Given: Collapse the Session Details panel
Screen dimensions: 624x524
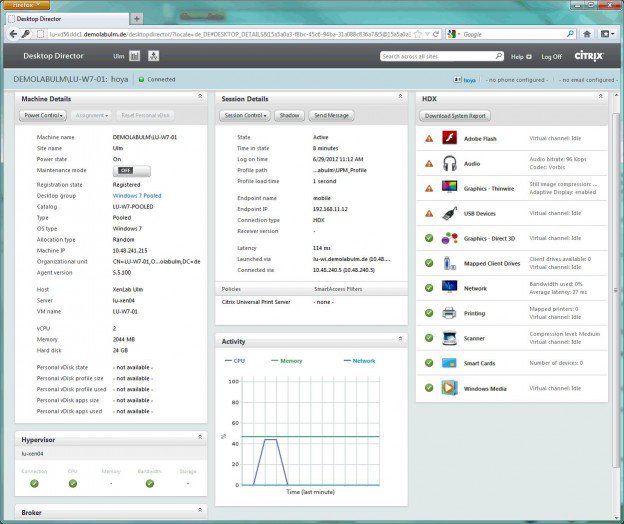Looking at the screenshot, I should [400, 97].
